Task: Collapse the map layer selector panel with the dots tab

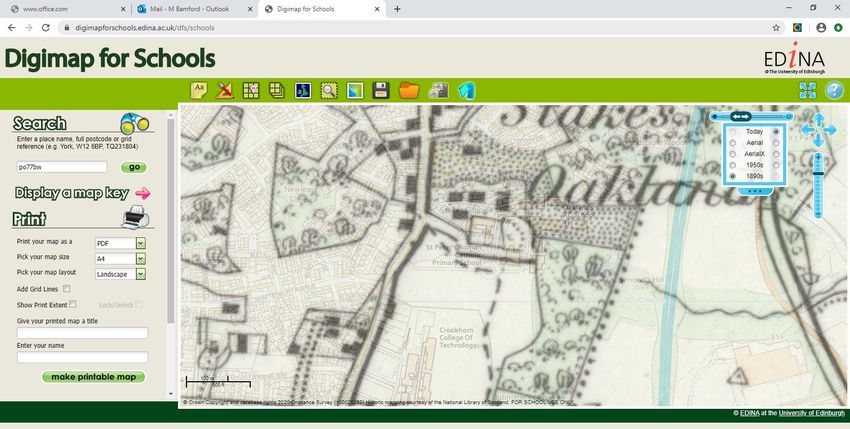Action: coord(755,191)
